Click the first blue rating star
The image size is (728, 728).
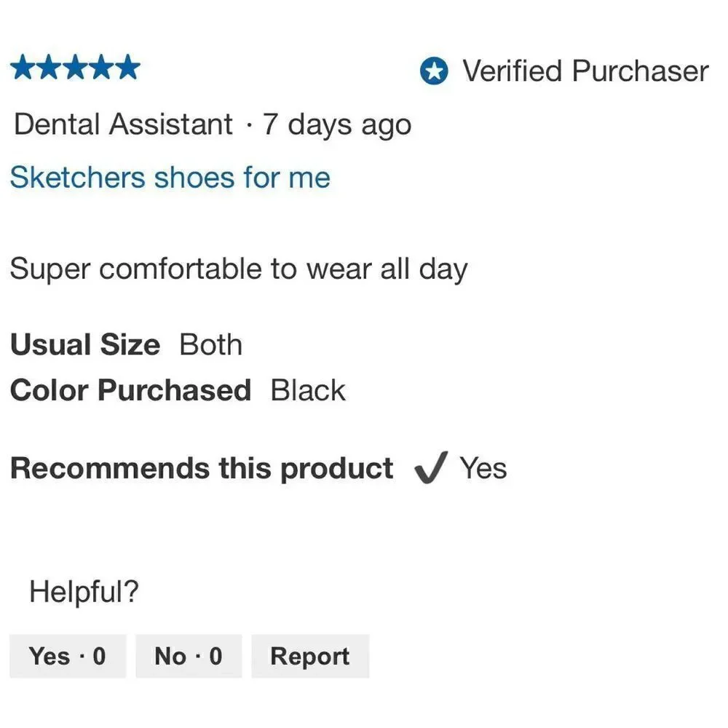[x=23, y=67]
